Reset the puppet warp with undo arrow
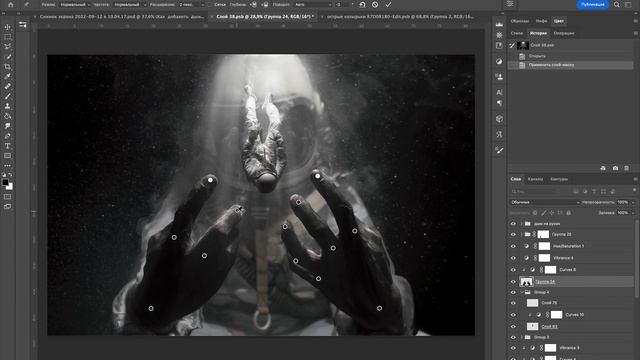Screen dimensions: 640x360 (362, 4)
